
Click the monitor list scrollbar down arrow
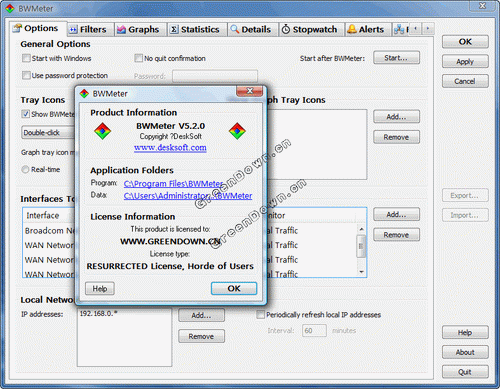(361, 272)
